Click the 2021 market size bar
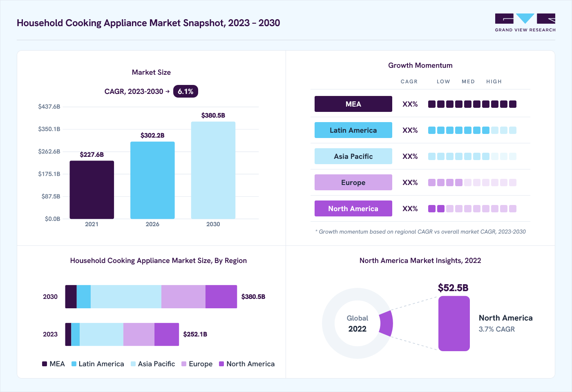This screenshot has width=572, height=392. (x=92, y=190)
